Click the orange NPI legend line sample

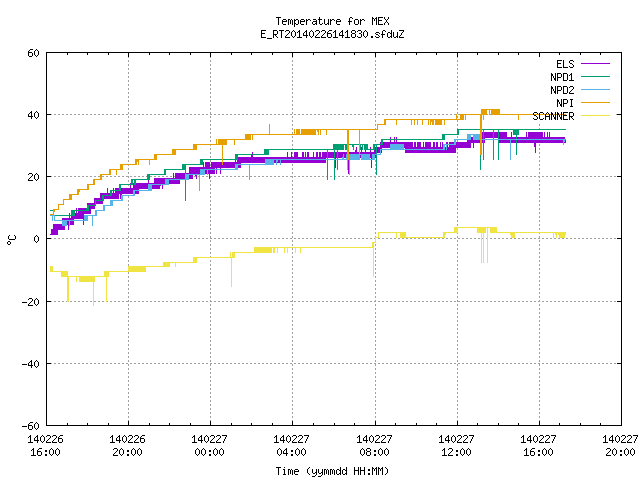click(x=595, y=102)
